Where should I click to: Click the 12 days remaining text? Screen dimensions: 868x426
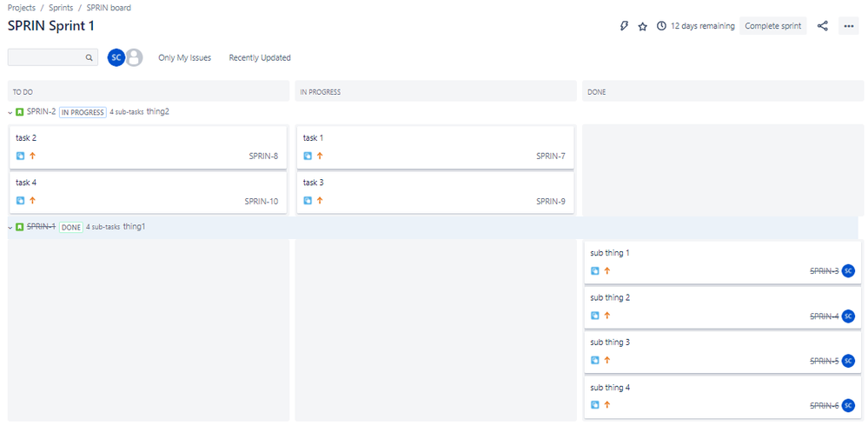point(703,26)
